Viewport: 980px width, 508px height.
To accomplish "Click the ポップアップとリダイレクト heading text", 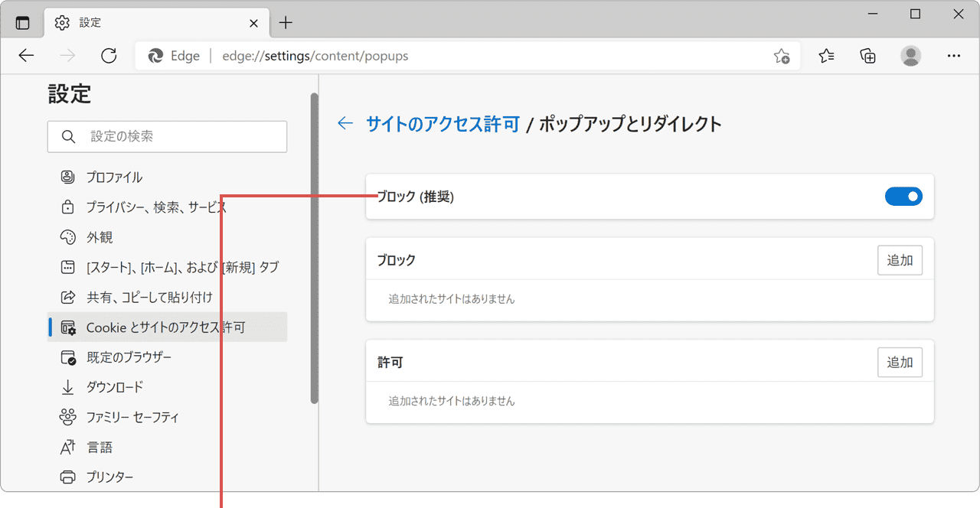I will 630,124.
